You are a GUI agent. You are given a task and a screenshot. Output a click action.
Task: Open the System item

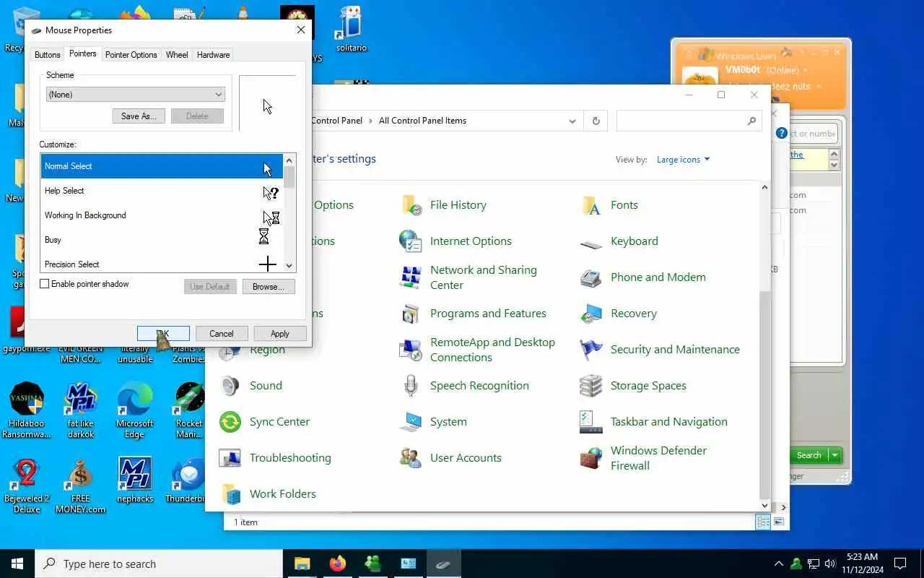[433, 422]
